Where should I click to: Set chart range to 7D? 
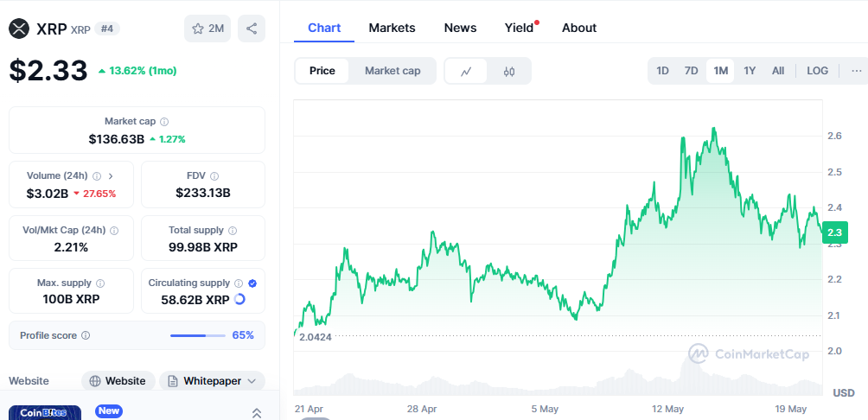[x=692, y=71]
